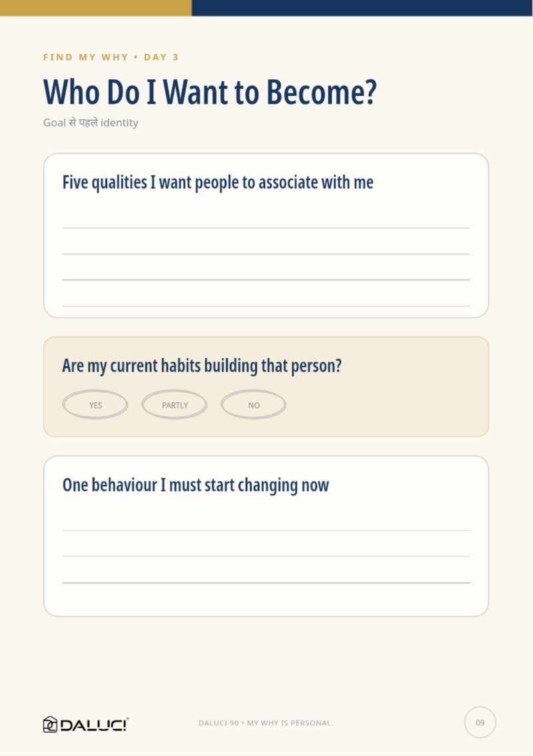Click DALUCI 90 footer tagline text
The image size is (533, 756).
coord(266,723)
